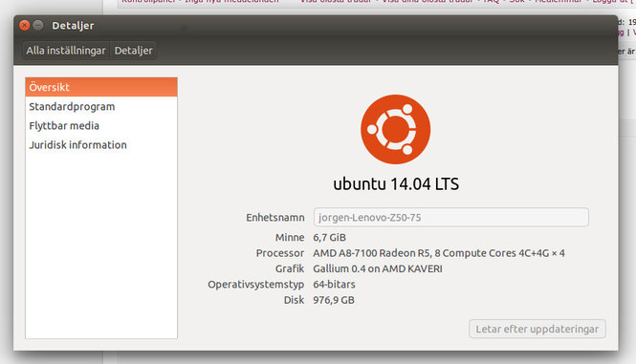Click the 976,9 GB disk value

pos(334,300)
